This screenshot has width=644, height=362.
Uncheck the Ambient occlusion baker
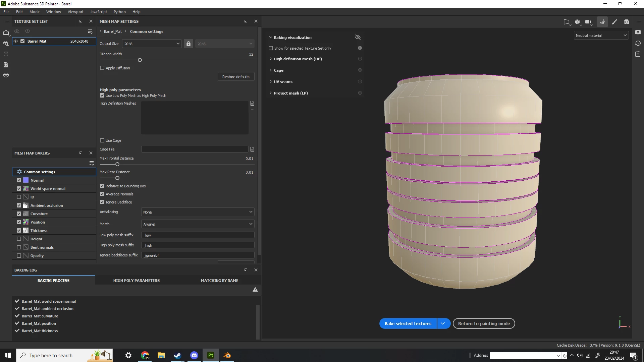[x=19, y=205]
